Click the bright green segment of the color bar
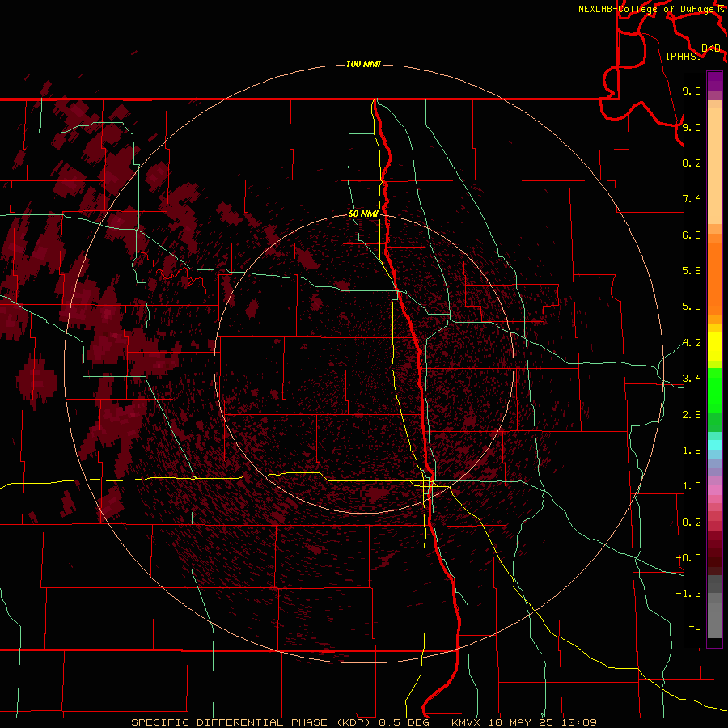Screen dimensions: 728x728 coord(714,389)
